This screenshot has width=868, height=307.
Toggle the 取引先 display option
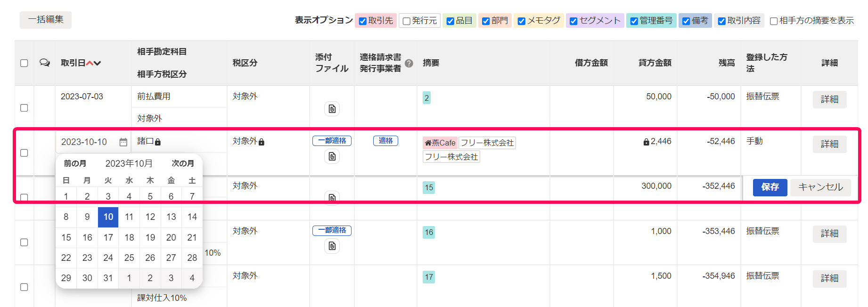coord(363,21)
